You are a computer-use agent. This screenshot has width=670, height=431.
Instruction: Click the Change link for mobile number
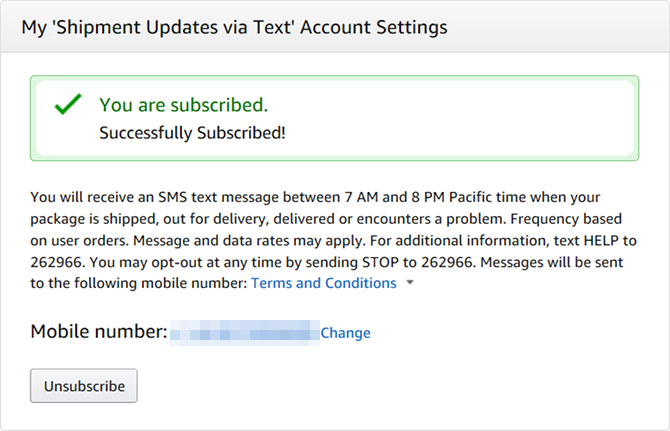pyautogui.click(x=345, y=333)
